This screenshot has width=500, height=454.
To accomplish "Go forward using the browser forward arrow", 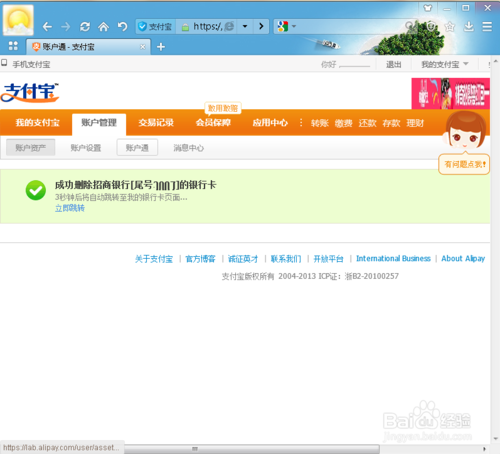I will tap(66, 26).
